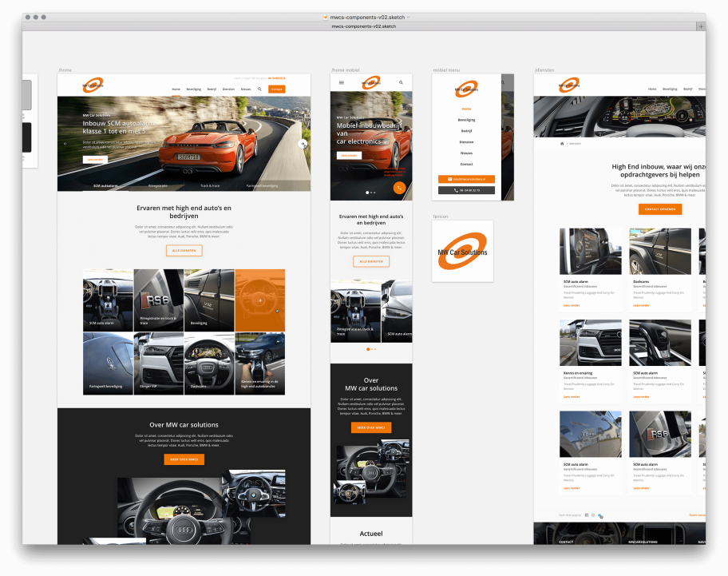Viewport: 728px width, 576px height.
Task: Select the Ritregistratie hero slide tab
Action: [x=158, y=186]
